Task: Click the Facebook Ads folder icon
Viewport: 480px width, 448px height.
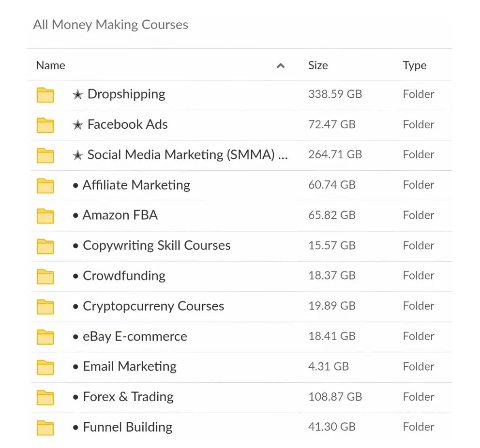Action: coord(45,125)
